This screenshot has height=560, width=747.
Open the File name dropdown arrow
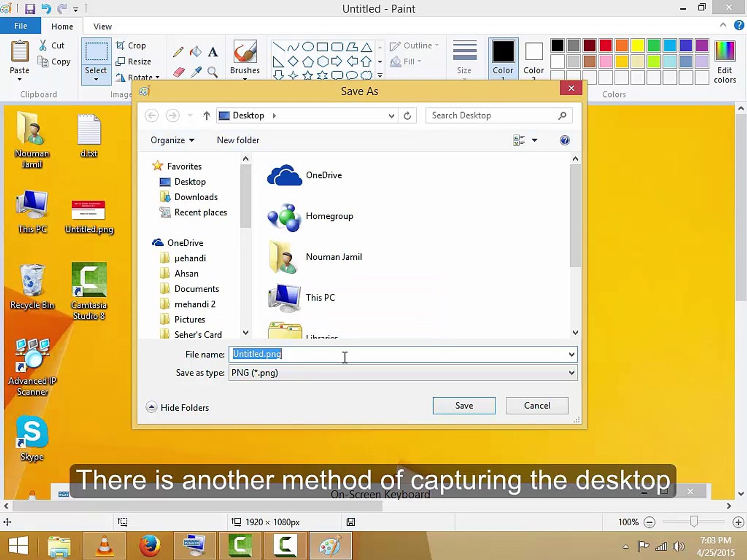coord(571,355)
